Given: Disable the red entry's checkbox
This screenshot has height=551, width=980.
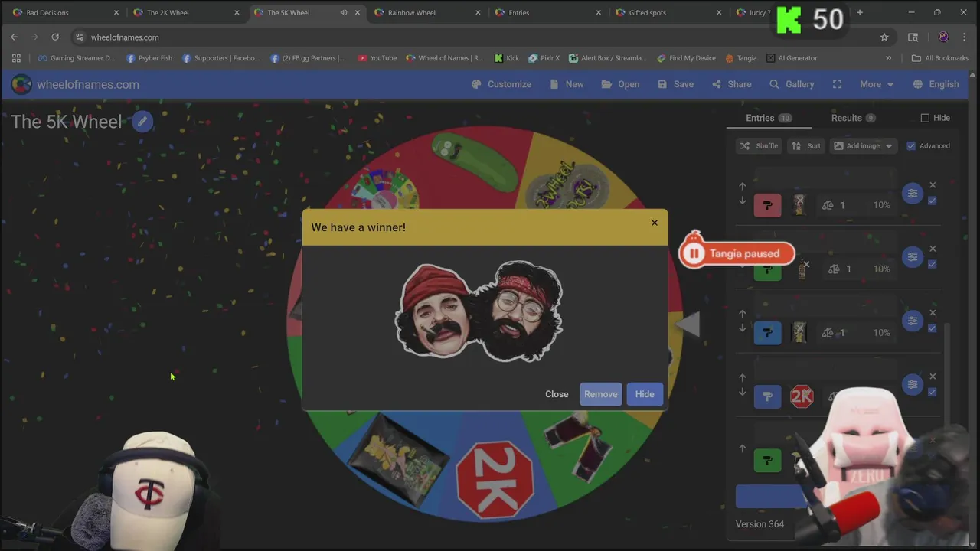Looking at the screenshot, I should 932,201.
